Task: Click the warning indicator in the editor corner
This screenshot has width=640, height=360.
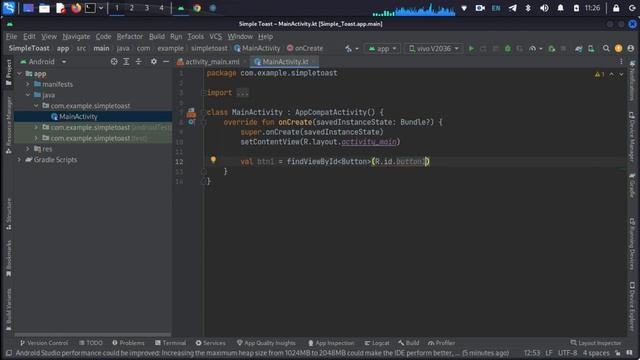Action: 600,74
